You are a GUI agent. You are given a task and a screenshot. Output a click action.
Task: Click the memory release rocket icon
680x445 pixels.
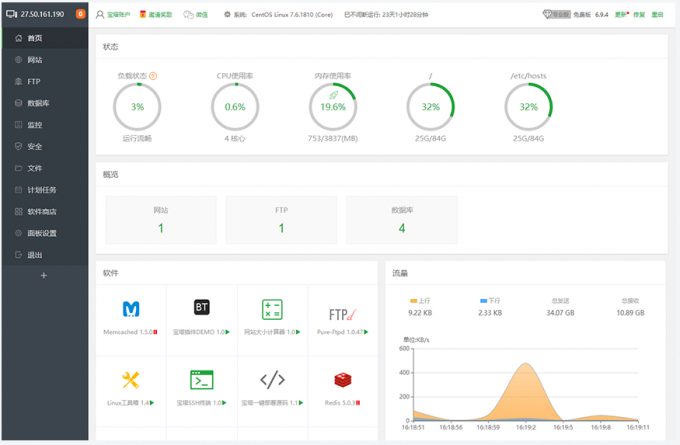pyautogui.click(x=333, y=95)
